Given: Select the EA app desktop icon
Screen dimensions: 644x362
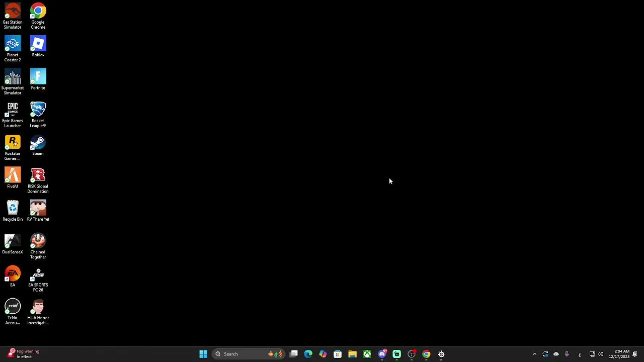Looking at the screenshot, I should pos(13,276).
